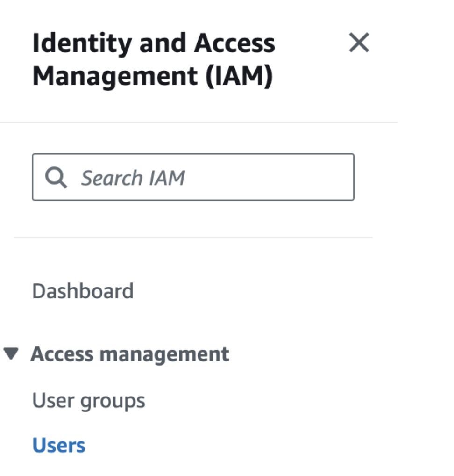Image resolution: width=454 pixels, height=476 pixels.
Task: Select the Search IAM placeholder text
Action: pyautogui.click(x=133, y=178)
